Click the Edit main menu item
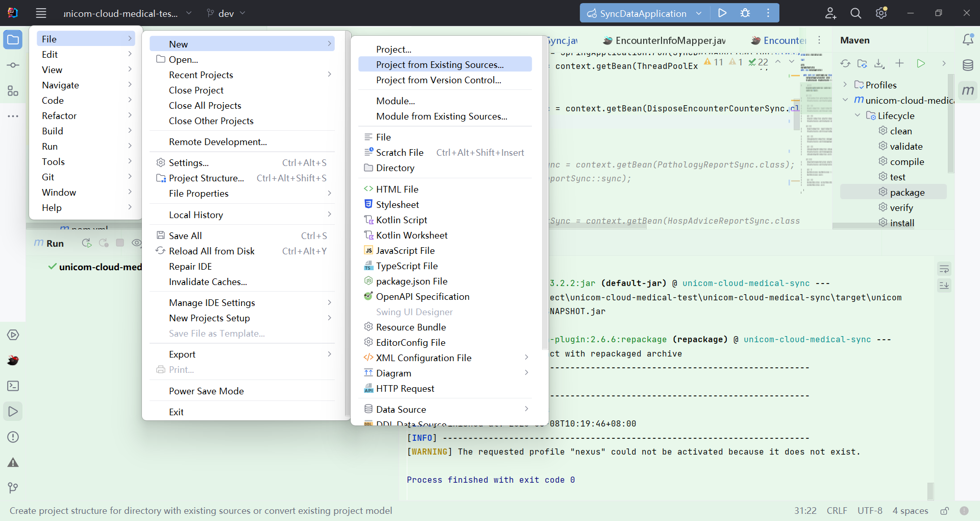The image size is (980, 521). [86, 54]
